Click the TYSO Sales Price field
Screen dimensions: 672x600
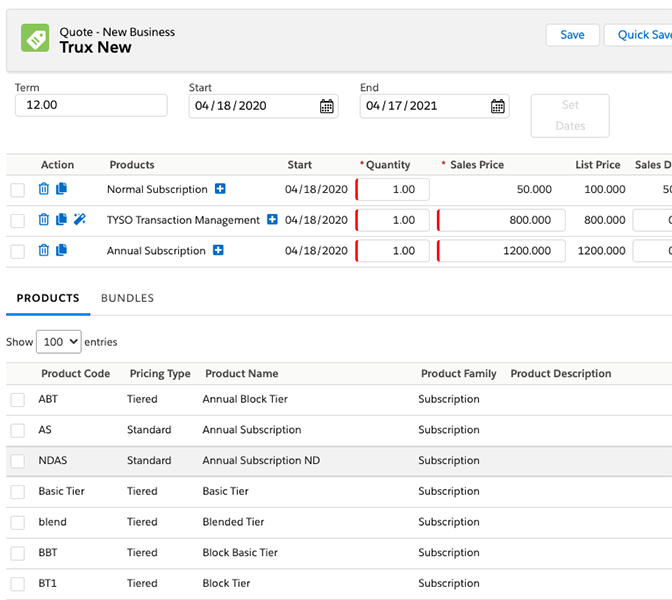501,220
